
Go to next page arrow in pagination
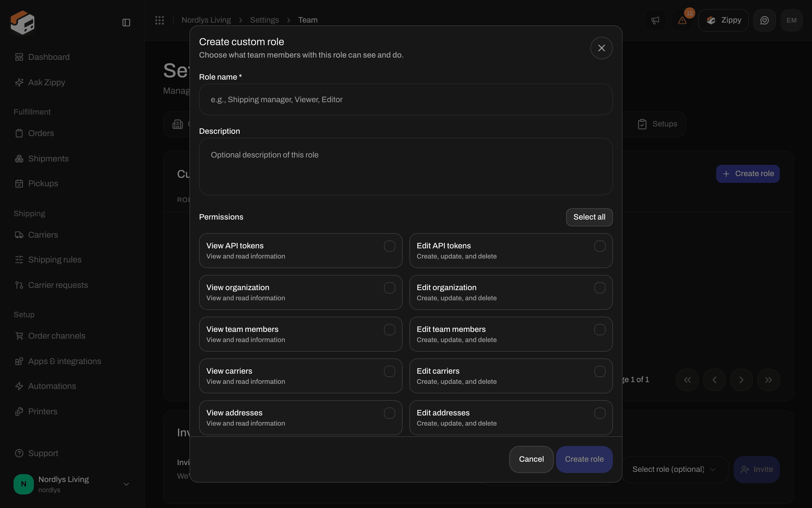point(741,380)
